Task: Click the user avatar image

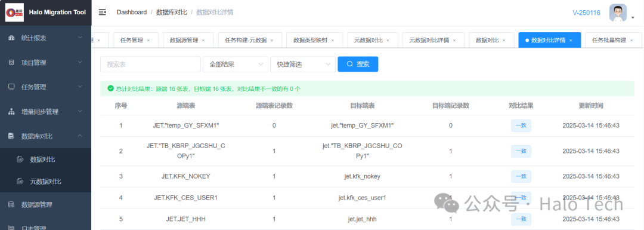Action: [x=617, y=13]
